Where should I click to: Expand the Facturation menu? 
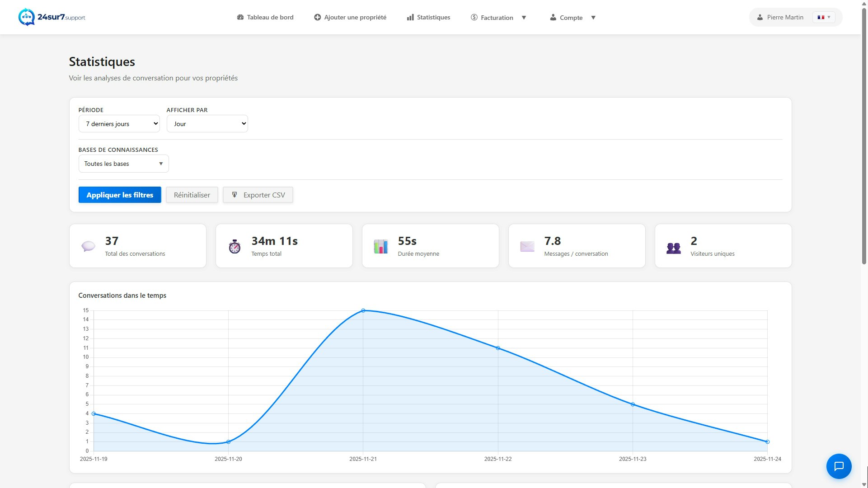(498, 18)
